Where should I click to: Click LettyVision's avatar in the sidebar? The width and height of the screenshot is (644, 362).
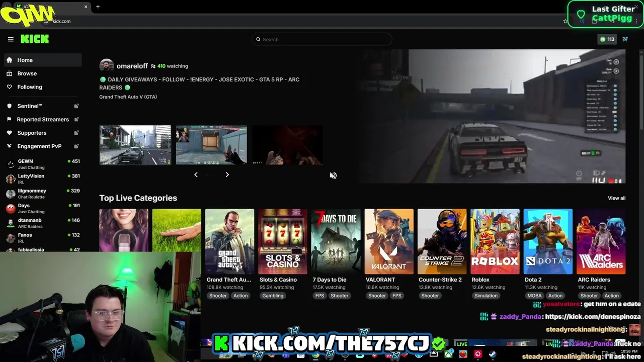pyautogui.click(x=11, y=178)
